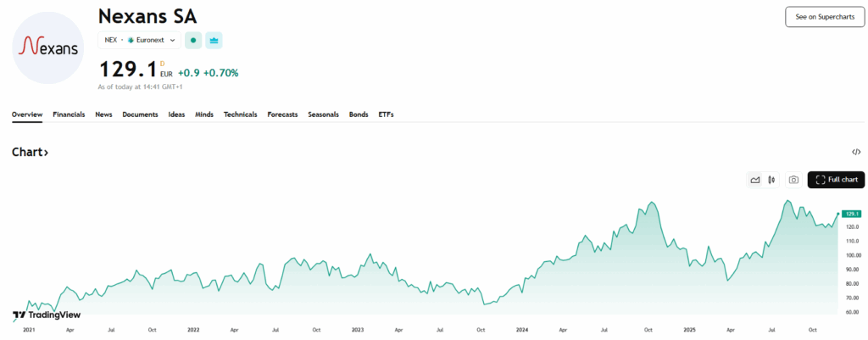The image size is (868, 340).
Task: Click the 2024 marker on time axis
Action: [522, 329]
